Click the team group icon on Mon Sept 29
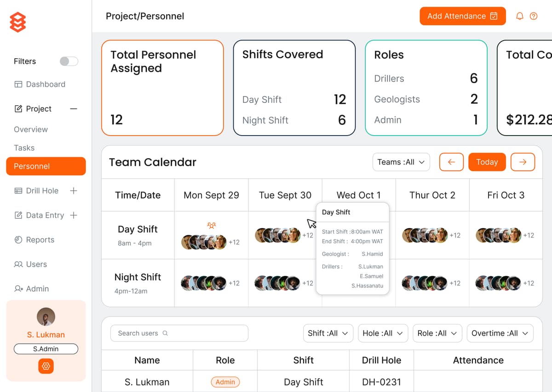This screenshot has height=392, width=552. point(211,225)
